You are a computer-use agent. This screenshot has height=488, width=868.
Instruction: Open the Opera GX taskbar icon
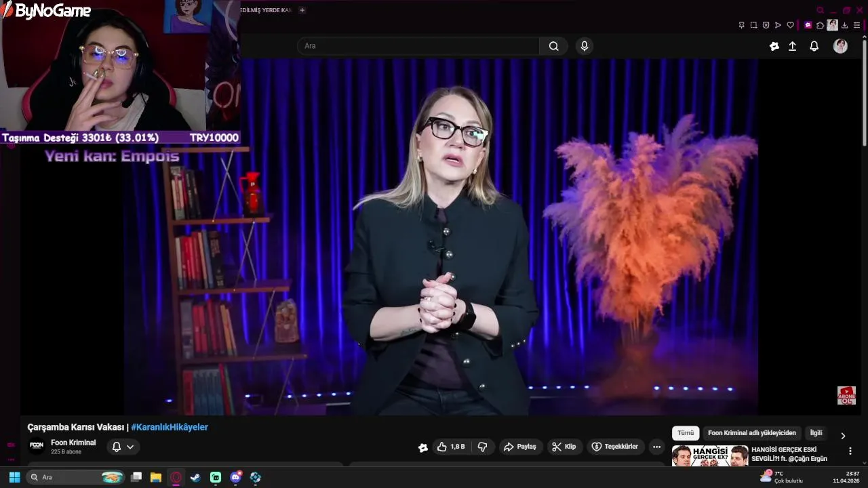pyautogui.click(x=176, y=477)
